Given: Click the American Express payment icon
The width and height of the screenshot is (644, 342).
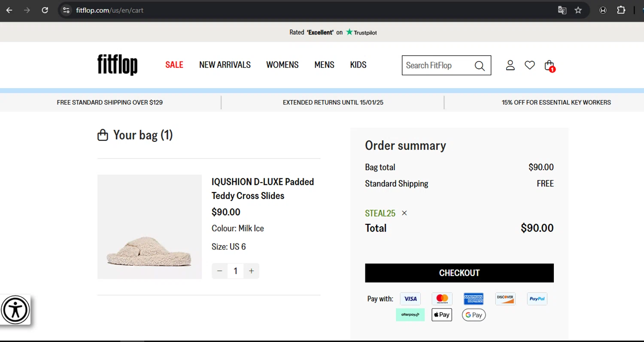Looking at the screenshot, I should tap(474, 299).
